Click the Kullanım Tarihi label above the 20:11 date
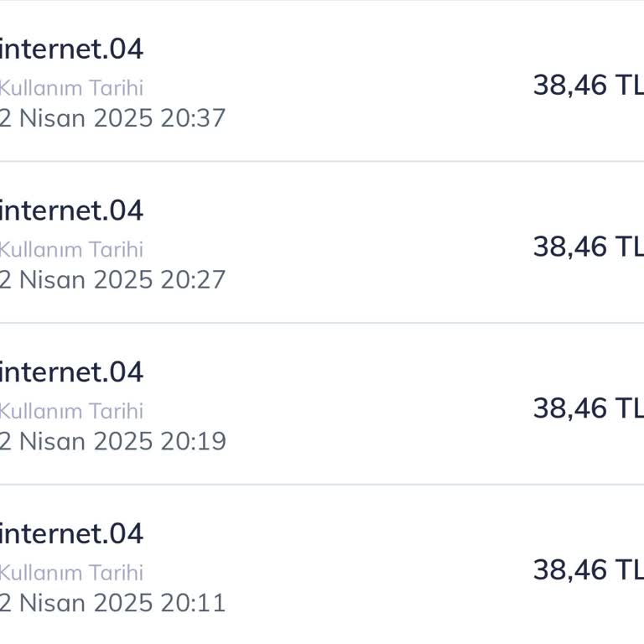The height and width of the screenshot is (644, 644). 72,573
